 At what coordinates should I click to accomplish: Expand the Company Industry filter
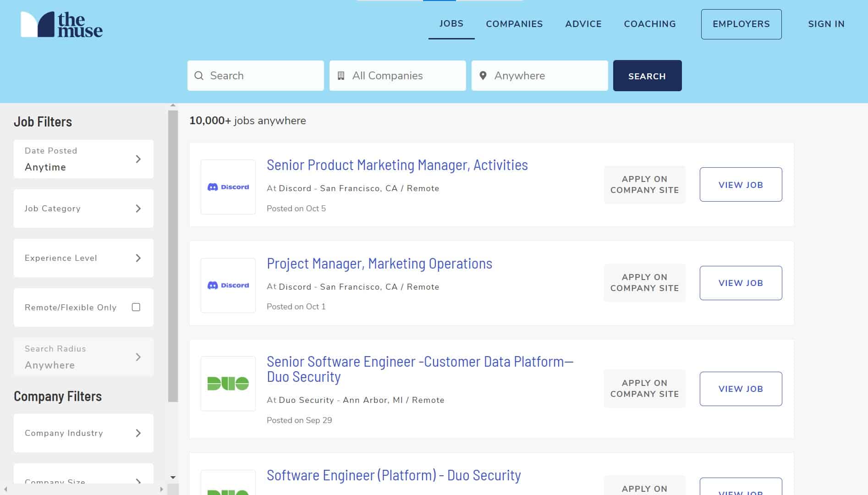point(138,433)
